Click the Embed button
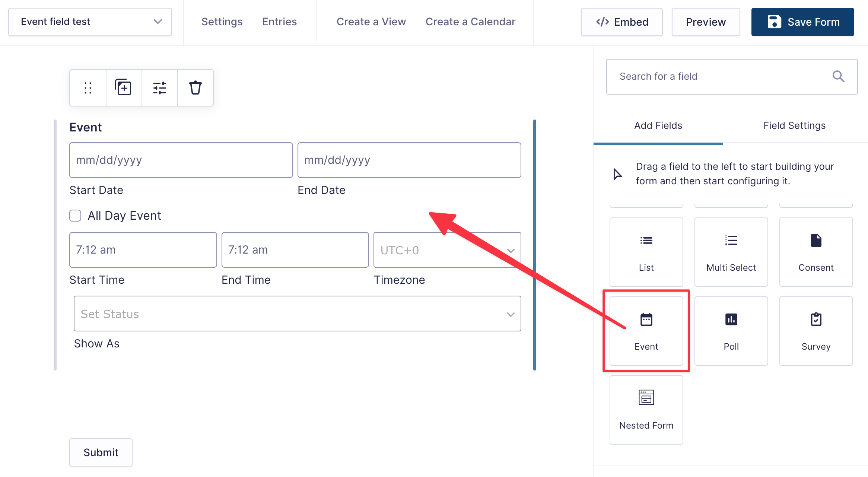This screenshot has height=477, width=868. (621, 22)
